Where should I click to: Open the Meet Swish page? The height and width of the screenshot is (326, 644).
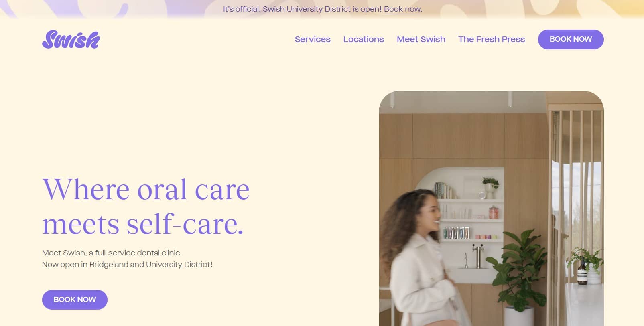click(x=421, y=39)
